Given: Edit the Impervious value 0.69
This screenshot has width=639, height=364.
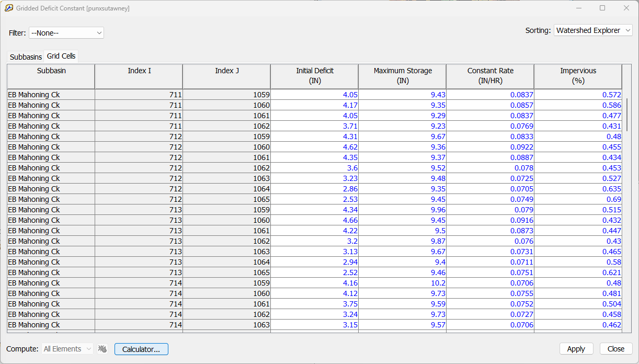Looking at the screenshot, I should [x=578, y=199].
